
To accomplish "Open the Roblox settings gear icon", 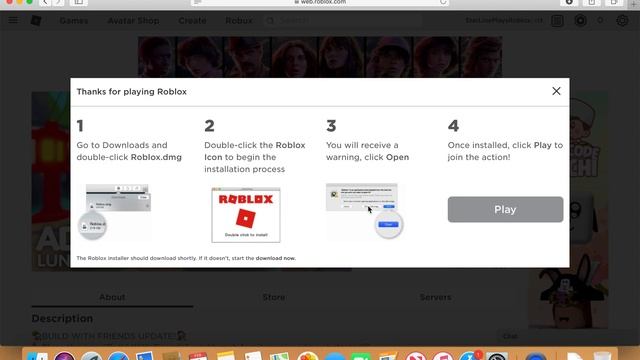I will (x=622, y=20).
